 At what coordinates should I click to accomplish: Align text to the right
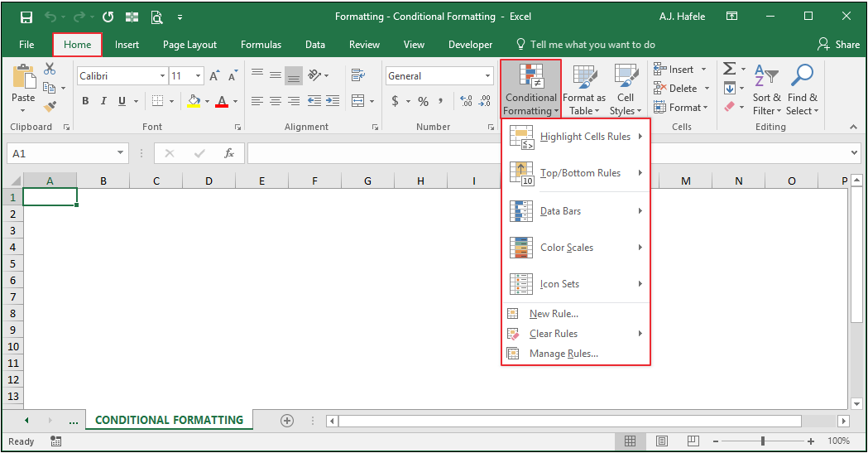pos(294,101)
